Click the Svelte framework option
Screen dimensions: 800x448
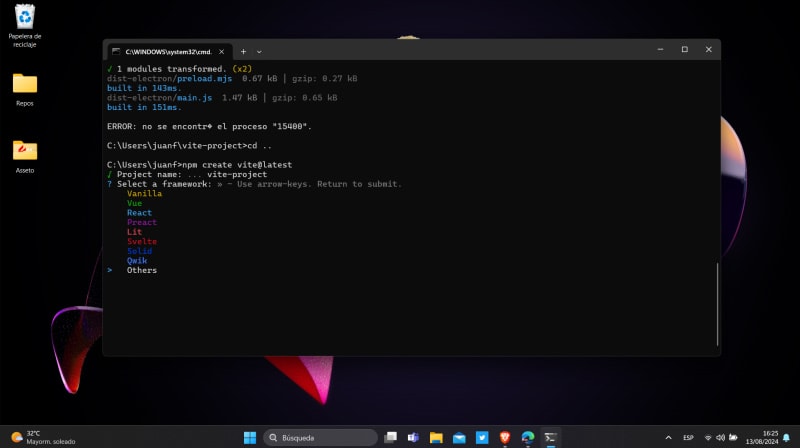142,241
